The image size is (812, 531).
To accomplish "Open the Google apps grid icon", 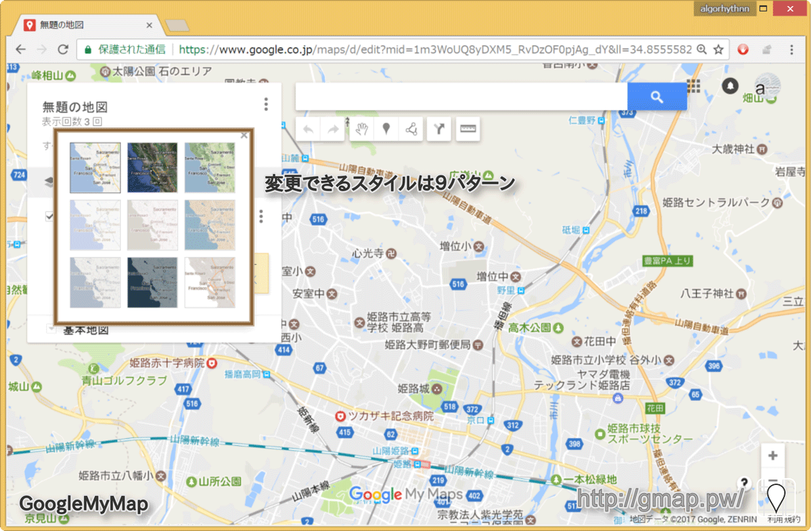I will 694,86.
